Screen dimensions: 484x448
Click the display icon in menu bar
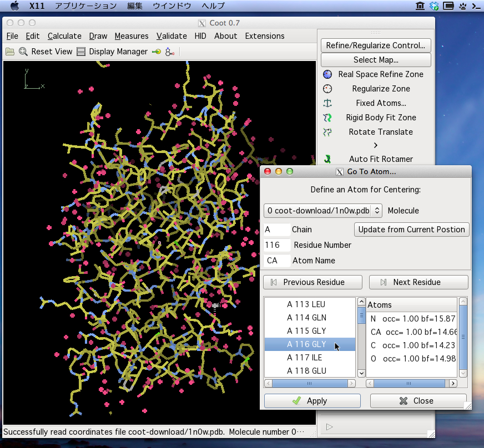[x=448, y=6]
